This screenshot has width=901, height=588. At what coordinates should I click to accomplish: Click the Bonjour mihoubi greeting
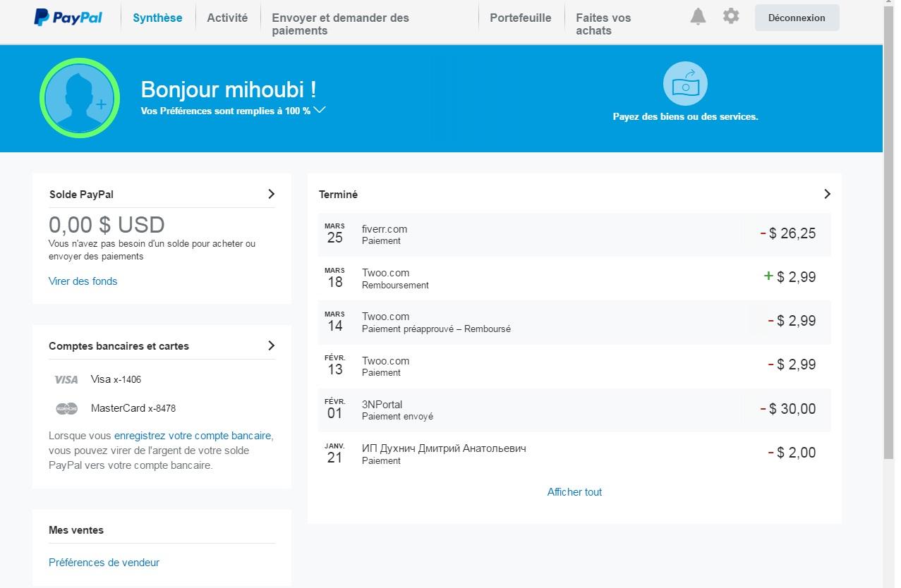coord(229,90)
